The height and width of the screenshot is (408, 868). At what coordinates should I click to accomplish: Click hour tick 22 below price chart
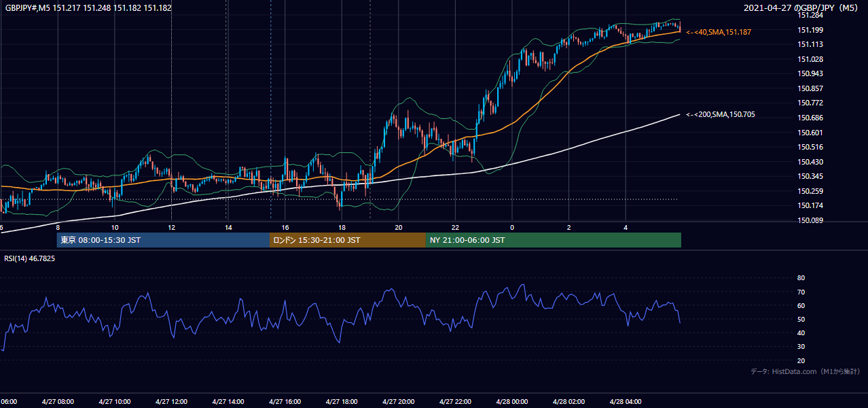tap(455, 227)
